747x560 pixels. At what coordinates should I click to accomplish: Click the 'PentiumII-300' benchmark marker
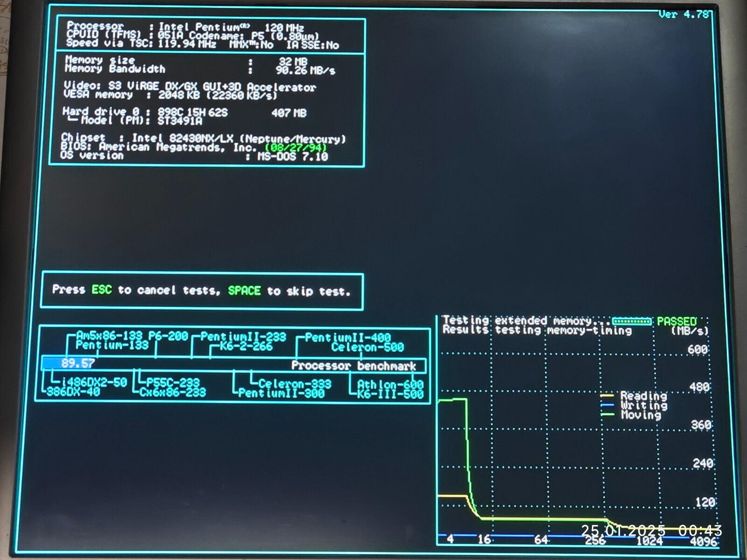coord(282,393)
